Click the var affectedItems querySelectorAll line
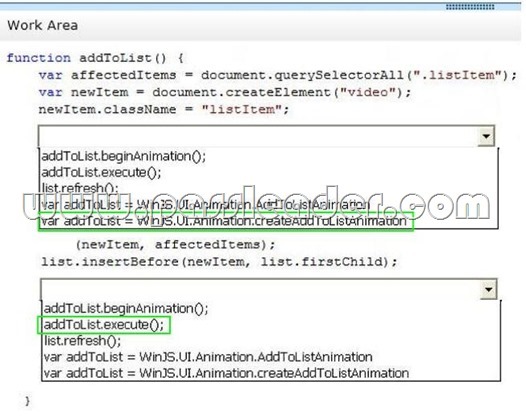The image size is (526, 416). point(278,75)
